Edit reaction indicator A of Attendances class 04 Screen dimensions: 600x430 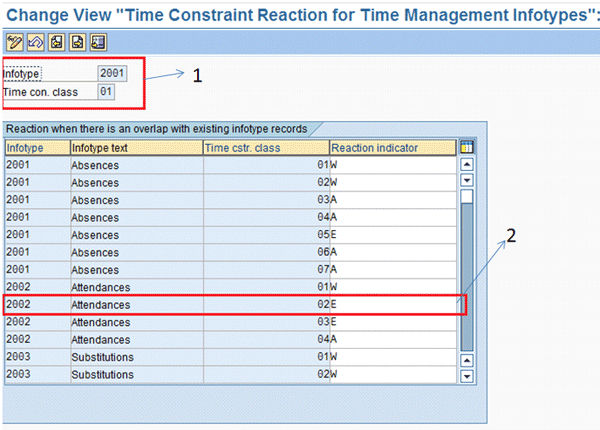click(x=393, y=339)
